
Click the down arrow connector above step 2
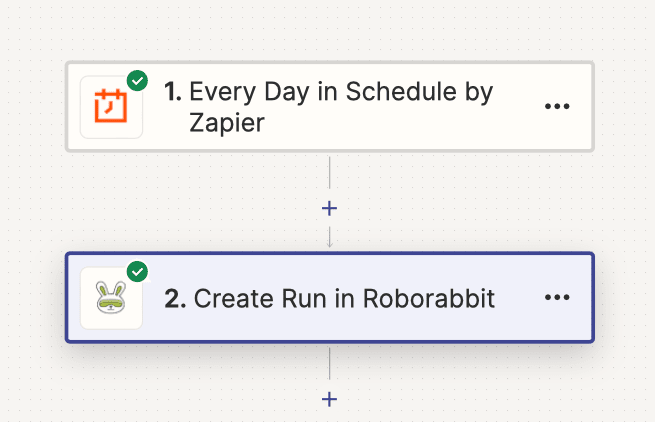(x=330, y=238)
